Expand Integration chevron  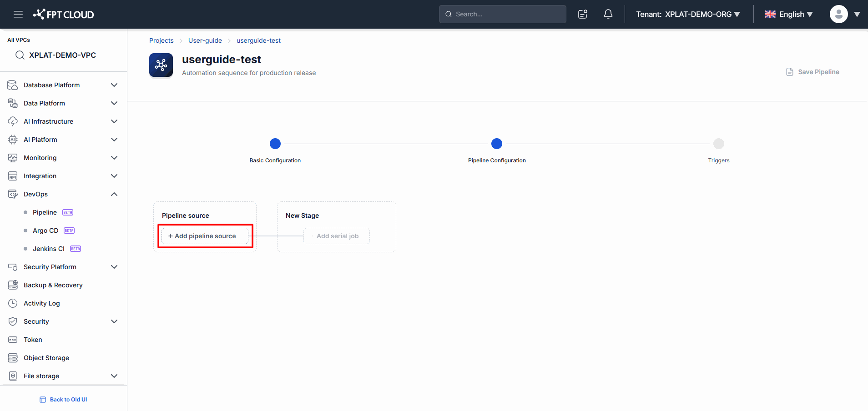tap(114, 176)
